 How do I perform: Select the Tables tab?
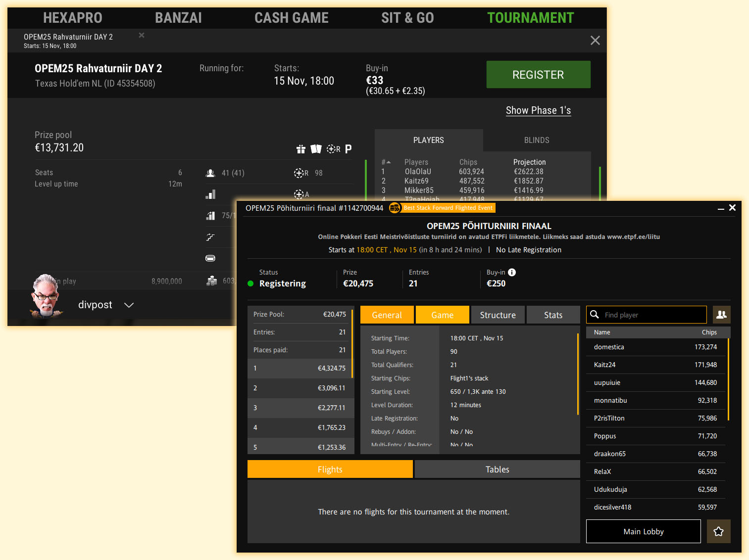pos(497,469)
